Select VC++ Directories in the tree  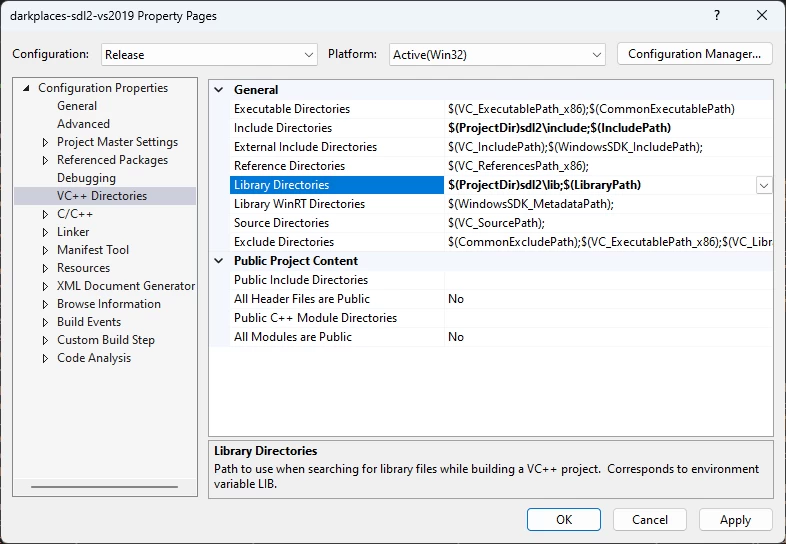102,196
